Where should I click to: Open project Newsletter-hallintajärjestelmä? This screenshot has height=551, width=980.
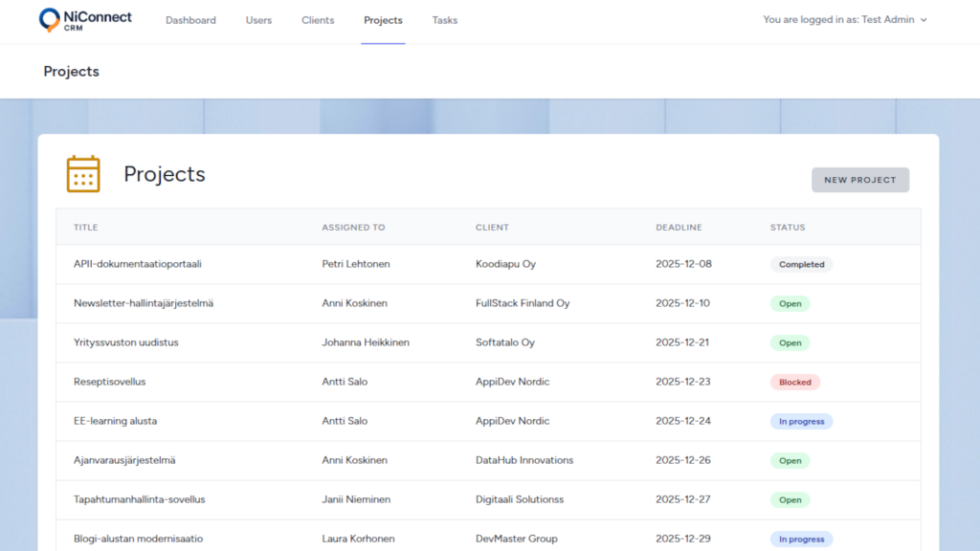(x=144, y=303)
